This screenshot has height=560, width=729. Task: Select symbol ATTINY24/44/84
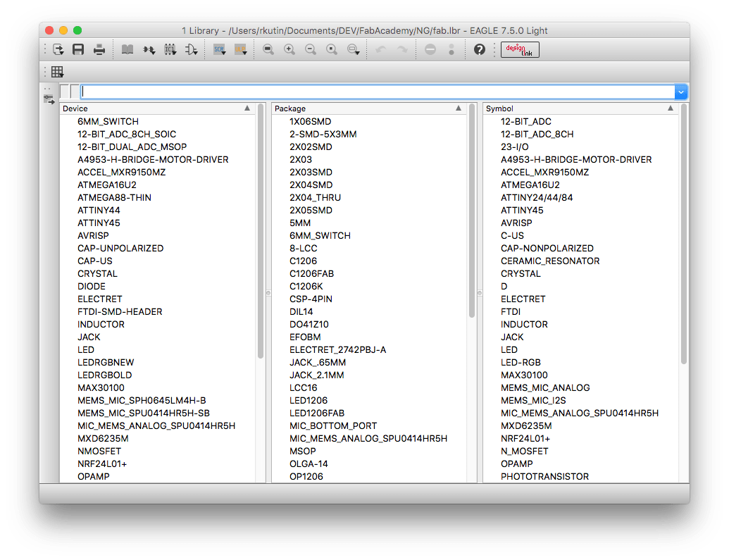point(537,197)
